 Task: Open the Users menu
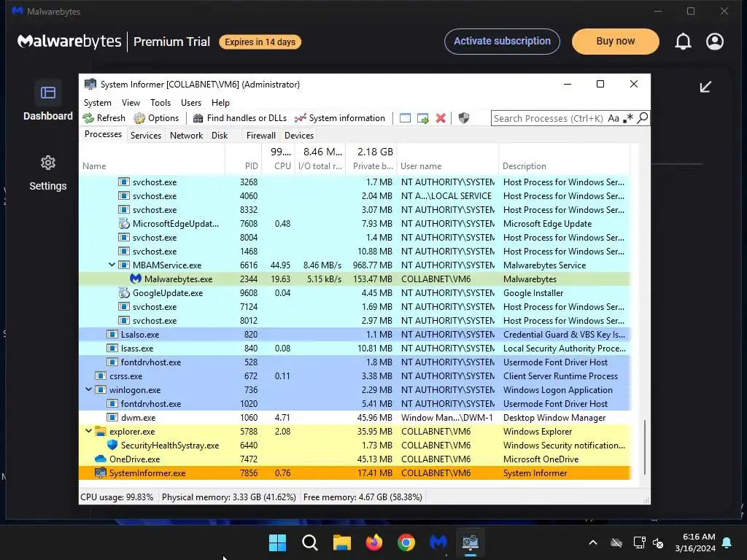pyautogui.click(x=191, y=102)
